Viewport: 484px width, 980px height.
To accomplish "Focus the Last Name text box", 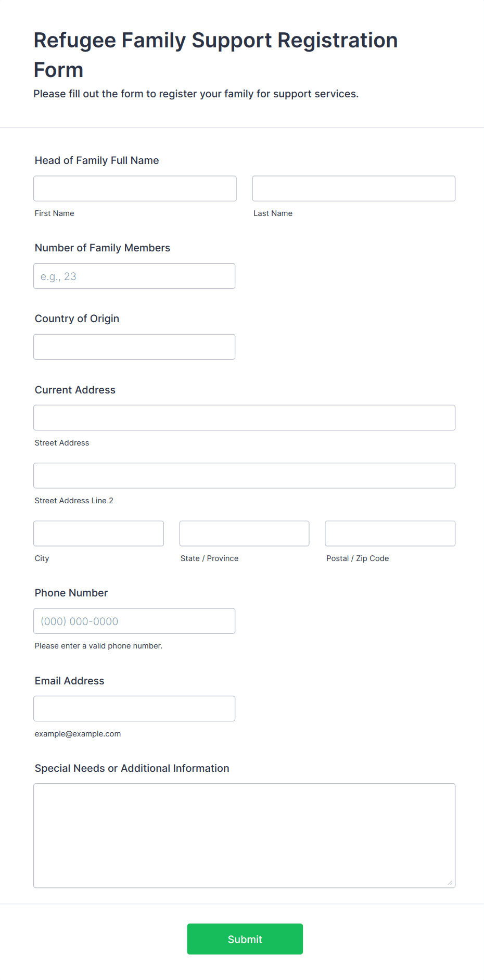I will [x=353, y=188].
